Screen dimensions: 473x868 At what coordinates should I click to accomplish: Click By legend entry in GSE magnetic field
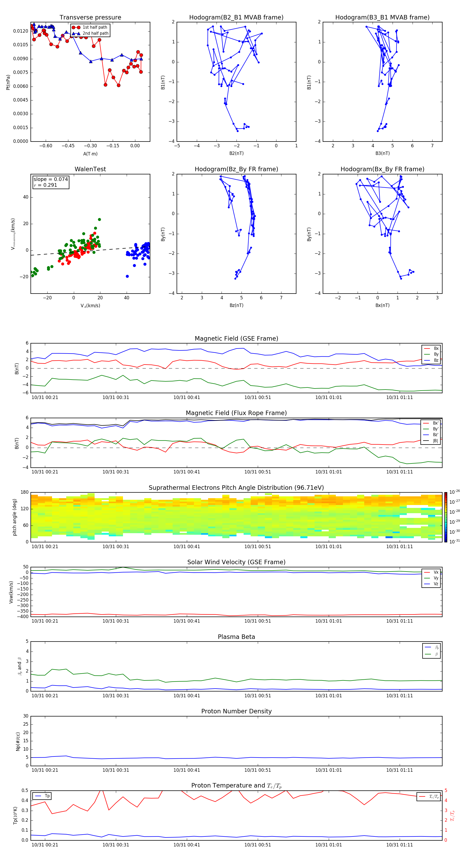click(x=431, y=354)
